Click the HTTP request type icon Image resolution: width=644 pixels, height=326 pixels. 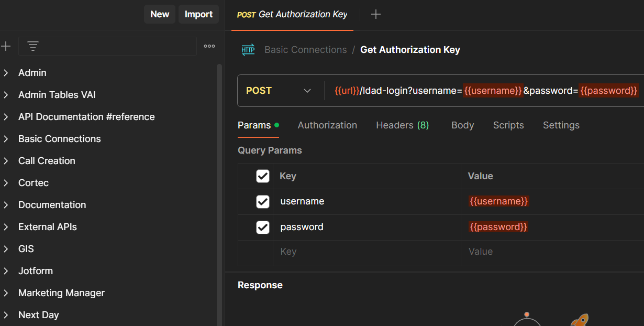[x=248, y=50]
